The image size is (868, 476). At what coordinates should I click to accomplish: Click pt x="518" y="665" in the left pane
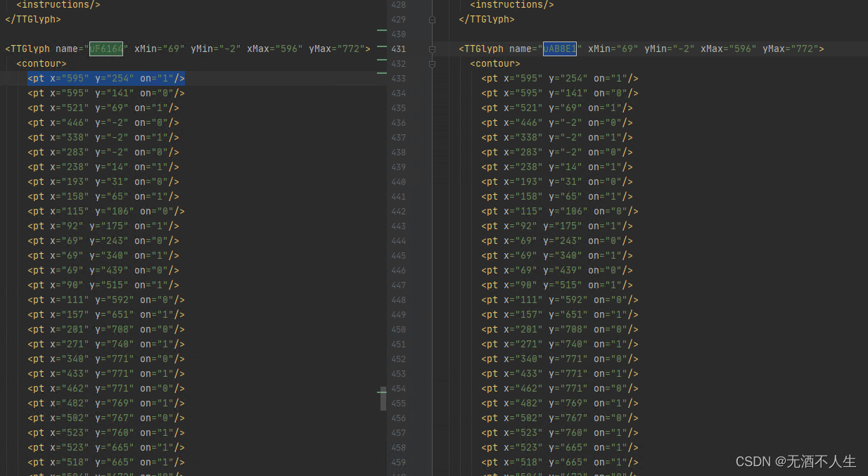click(x=106, y=462)
